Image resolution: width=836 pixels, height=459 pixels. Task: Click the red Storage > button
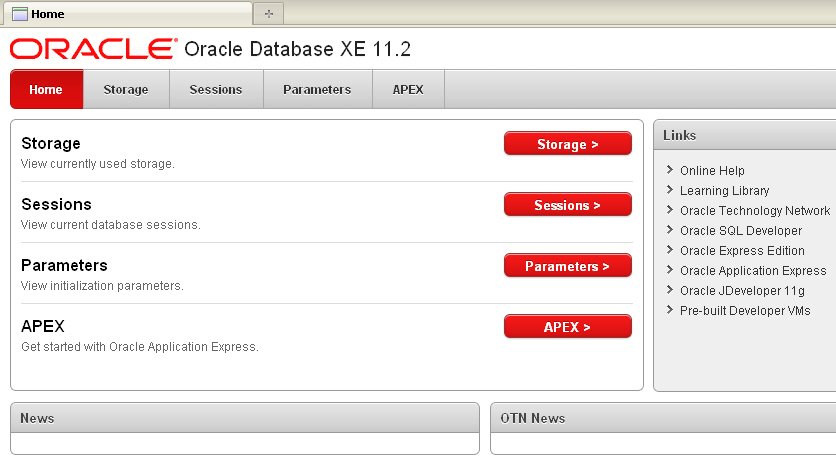(x=568, y=143)
